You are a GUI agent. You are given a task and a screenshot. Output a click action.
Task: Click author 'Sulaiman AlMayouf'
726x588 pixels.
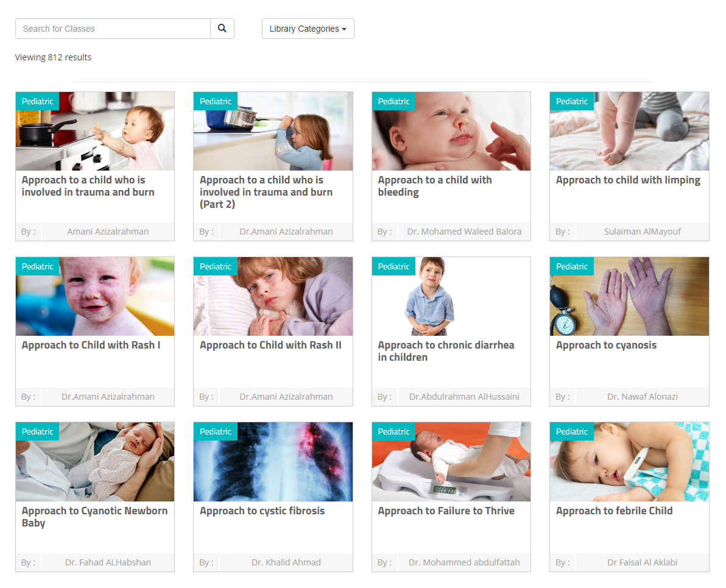(642, 232)
